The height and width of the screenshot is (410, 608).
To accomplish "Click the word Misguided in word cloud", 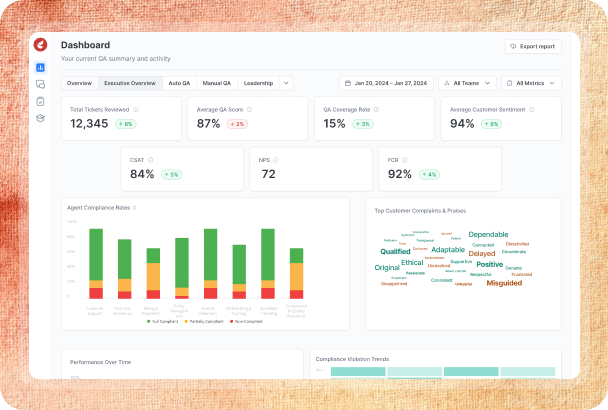I will coord(504,283).
